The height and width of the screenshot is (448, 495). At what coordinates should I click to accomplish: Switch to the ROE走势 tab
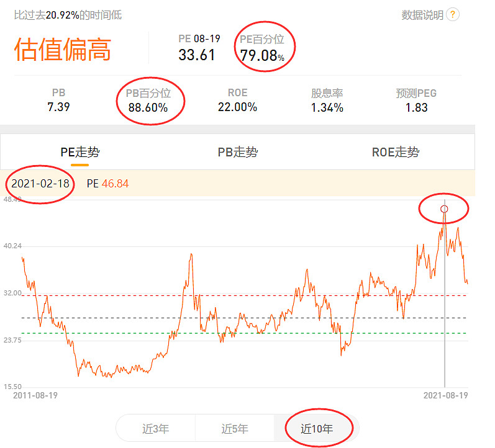(x=396, y=153)
